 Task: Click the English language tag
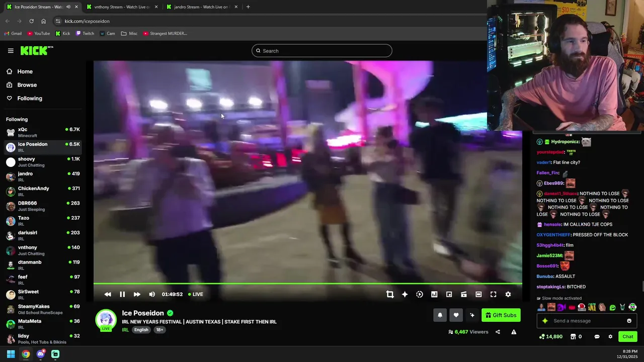click(x=141, y=330)
